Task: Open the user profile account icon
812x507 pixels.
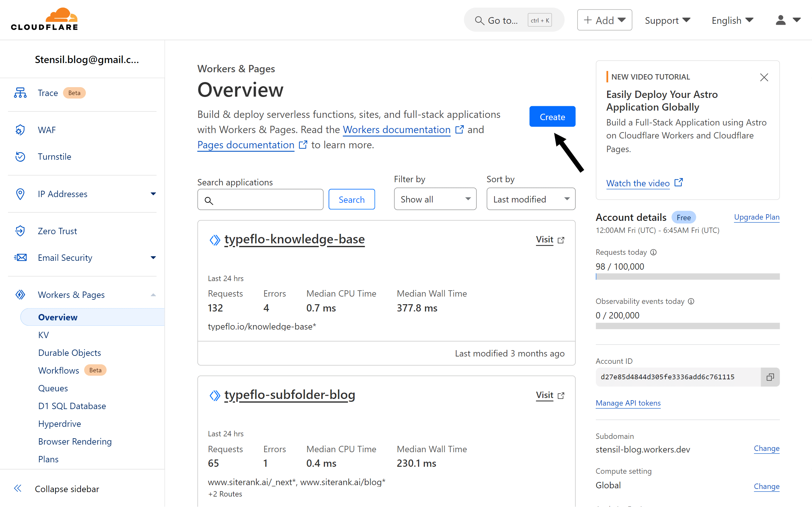Action: click(781, 20)
